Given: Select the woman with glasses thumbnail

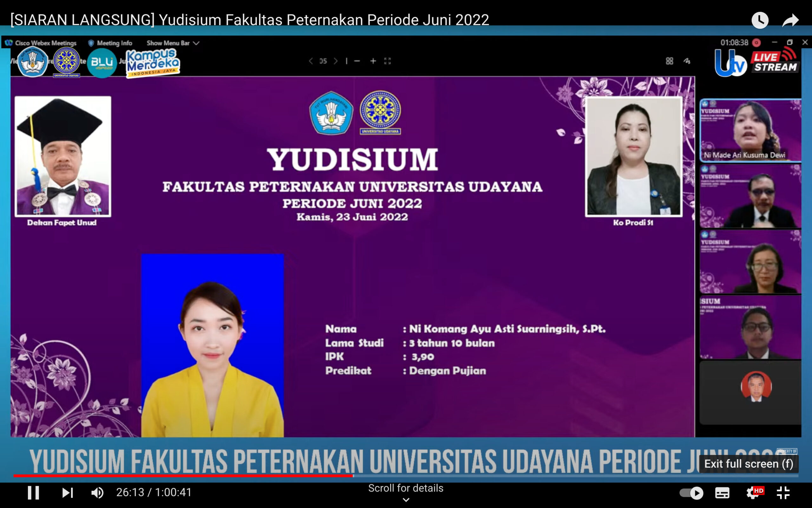Looking at the screenshot, I should [750, 262].
